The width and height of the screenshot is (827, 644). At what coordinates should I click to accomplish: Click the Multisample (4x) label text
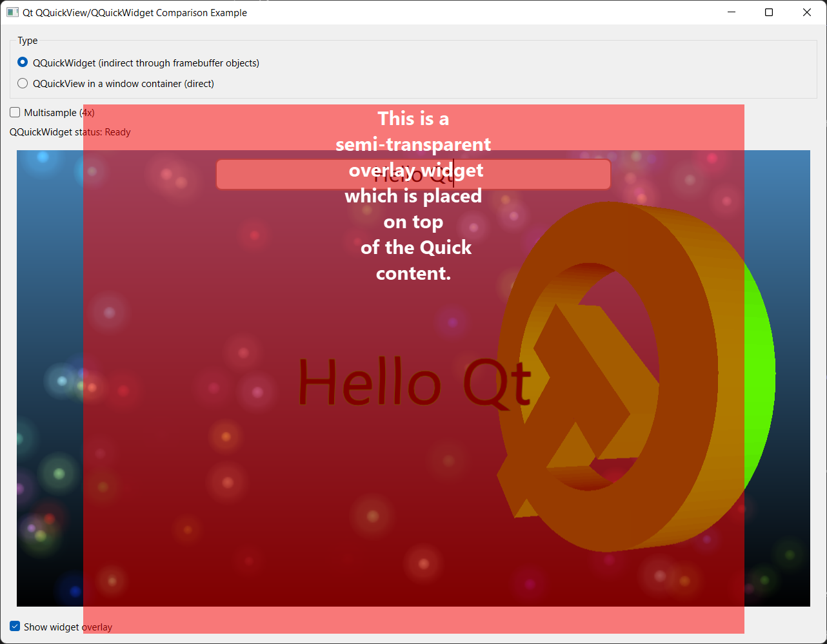59,113
